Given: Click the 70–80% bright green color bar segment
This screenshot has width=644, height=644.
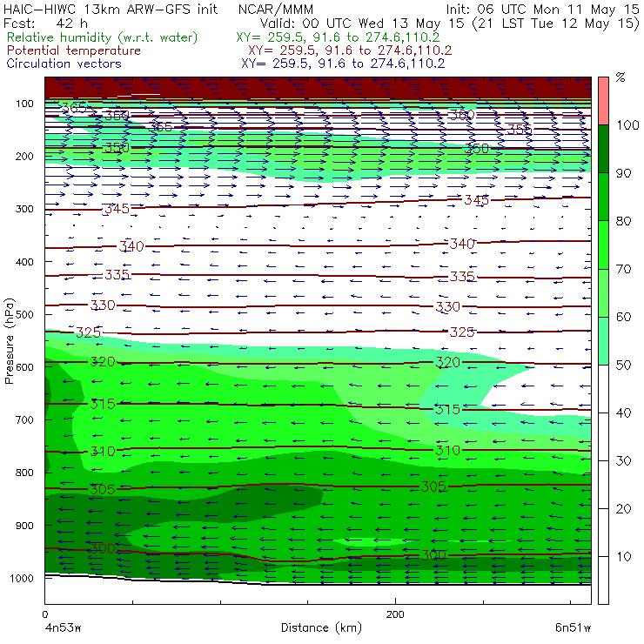Looking at the screenshot, I should click(603, 245).
